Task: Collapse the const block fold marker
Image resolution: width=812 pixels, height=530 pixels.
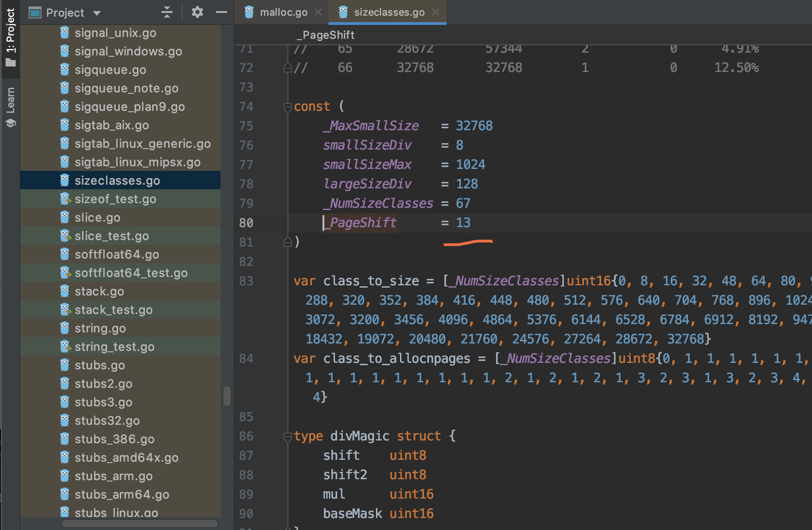Action: 287,107
